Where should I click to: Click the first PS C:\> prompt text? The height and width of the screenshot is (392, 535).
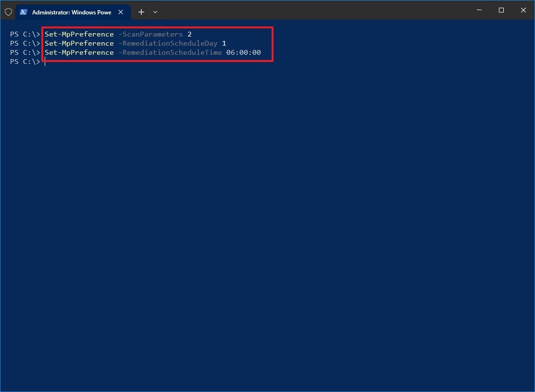click(x=24, y=34)
